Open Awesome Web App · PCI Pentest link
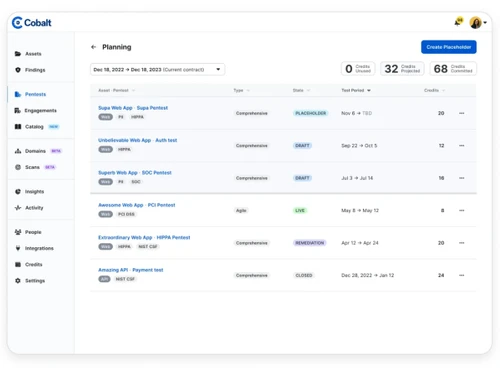 coord(137,205)
